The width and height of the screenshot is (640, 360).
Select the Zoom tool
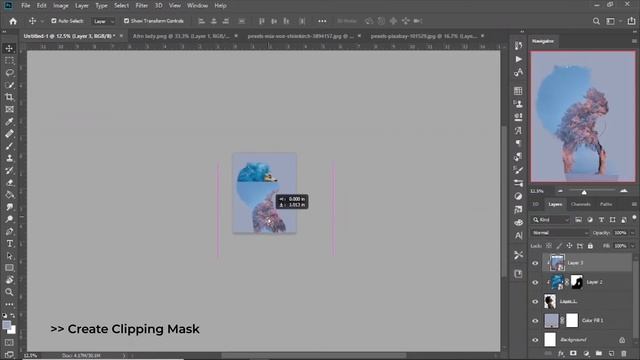9,292
